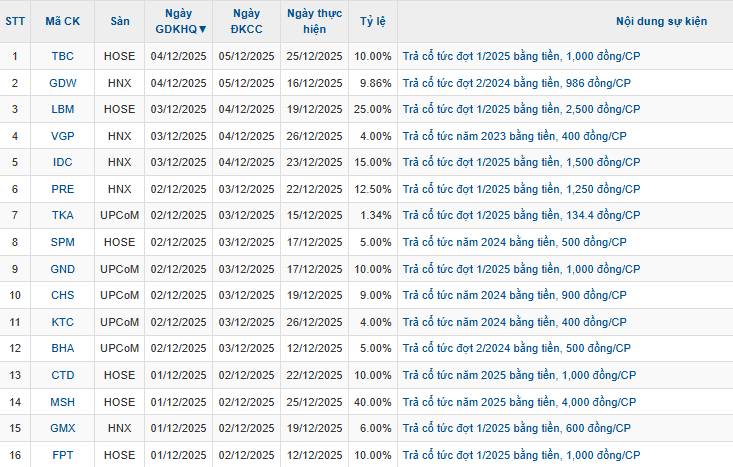This screenshot has width=733, height=467.
Task: Open the KTC stock code link
Action: click(x=62, y=322)
